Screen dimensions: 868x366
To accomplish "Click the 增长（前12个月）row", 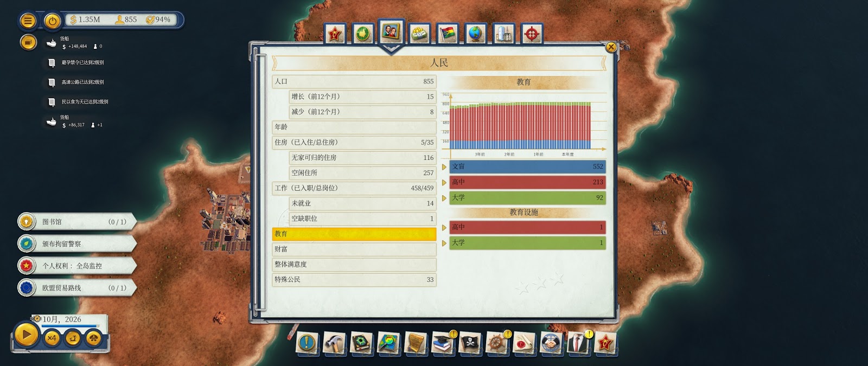I will 362,97.
